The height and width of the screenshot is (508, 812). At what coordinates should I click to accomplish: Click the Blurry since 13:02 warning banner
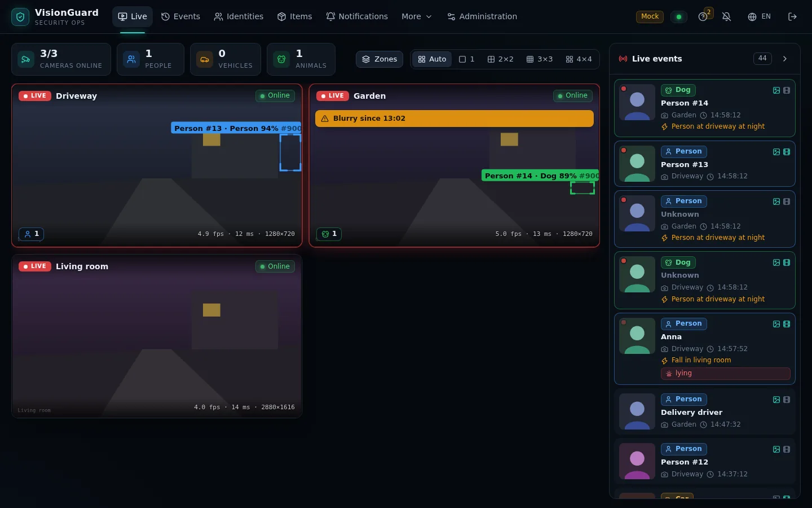(454, 119)
